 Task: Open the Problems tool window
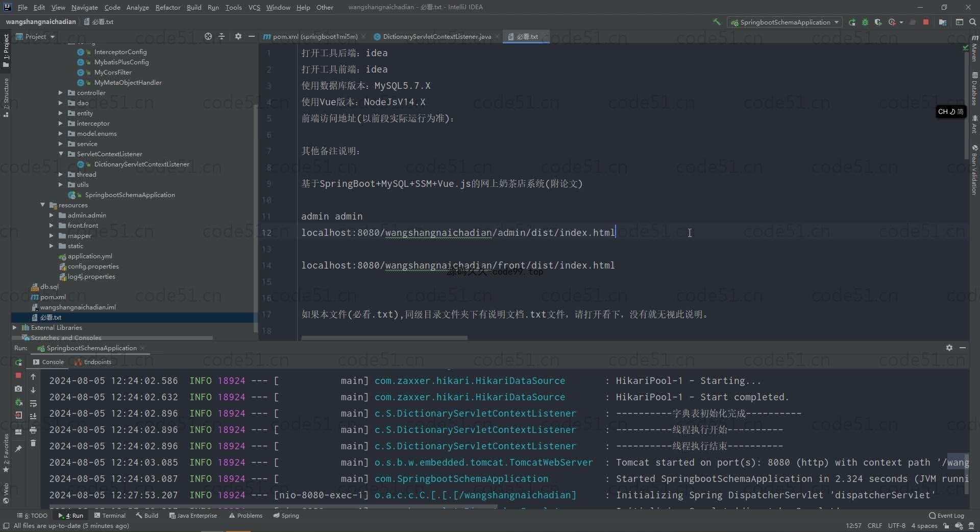(x=246, y=516)
